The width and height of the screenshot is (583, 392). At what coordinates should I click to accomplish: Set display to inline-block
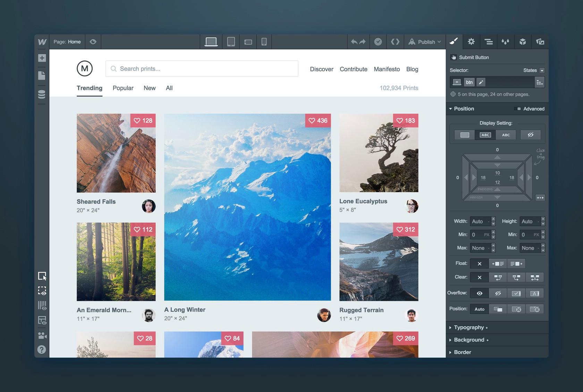coord(485,135)
